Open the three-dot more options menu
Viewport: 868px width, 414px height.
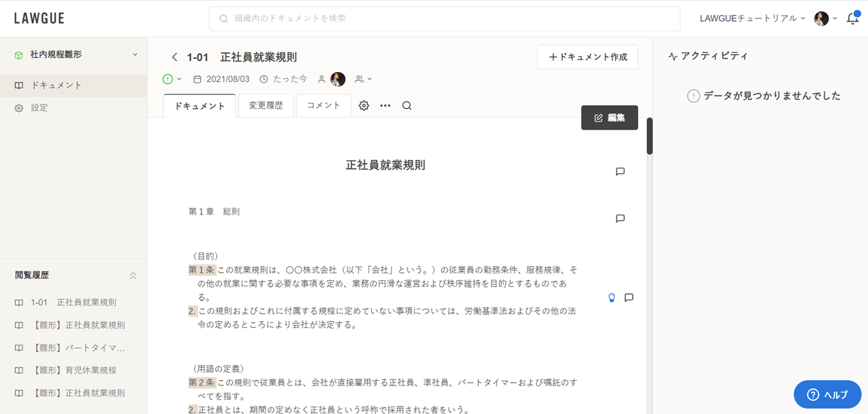[385, 106]
